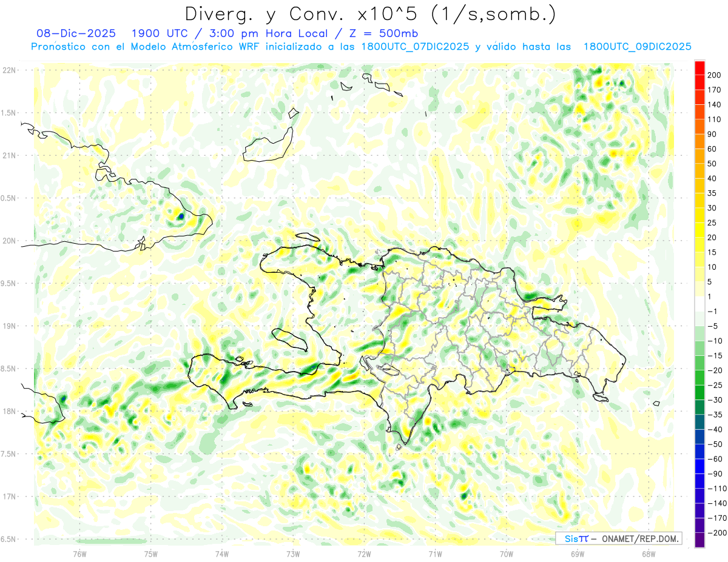Click the '17N' latitude label

[x=9, y=497]
